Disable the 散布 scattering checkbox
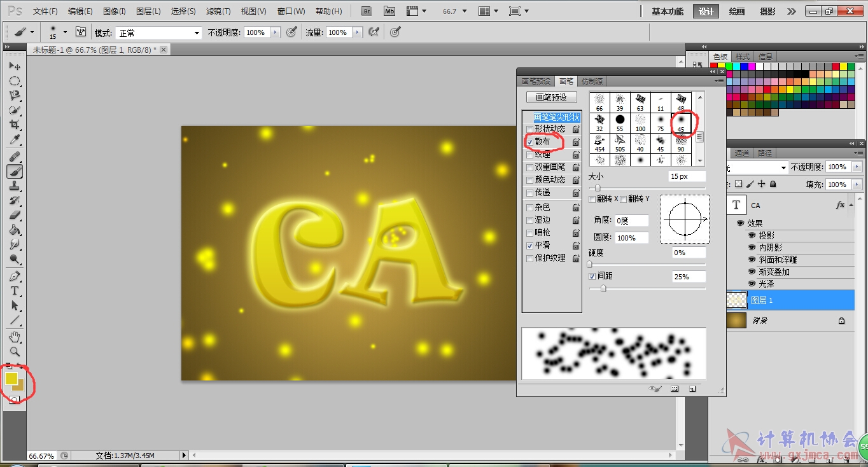Screen dimensions: 868x467 (530, 142)
